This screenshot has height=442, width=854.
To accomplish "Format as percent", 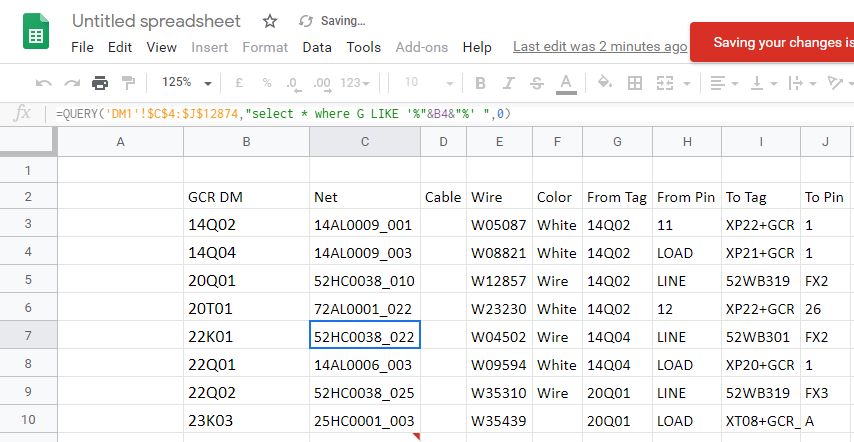I will 266,83.
